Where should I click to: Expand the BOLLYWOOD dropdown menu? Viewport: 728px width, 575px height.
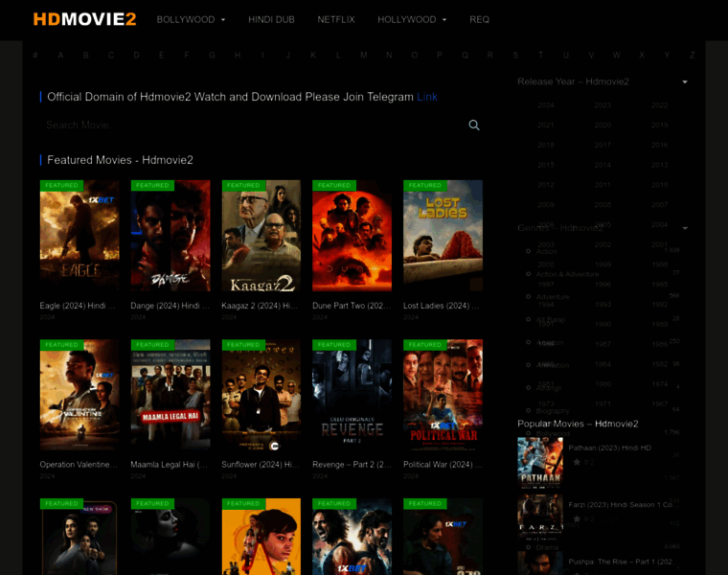(x=191, y=19)
